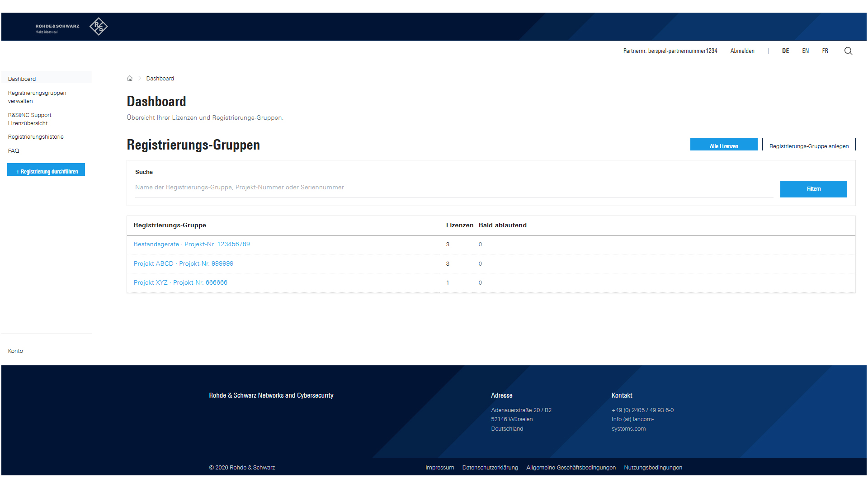Switch language to EN

click(x=806, y=51)
